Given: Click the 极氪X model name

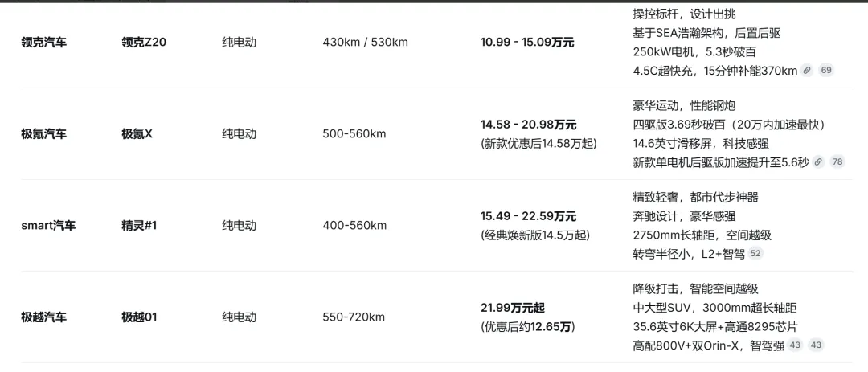Looking at the screenshot, I should click(137, 134).
